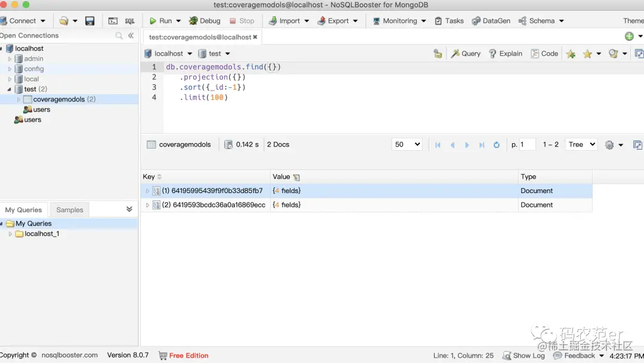Open the DataGen tool
This screenshot has height=363, width=644.
(x=491, y=21)
